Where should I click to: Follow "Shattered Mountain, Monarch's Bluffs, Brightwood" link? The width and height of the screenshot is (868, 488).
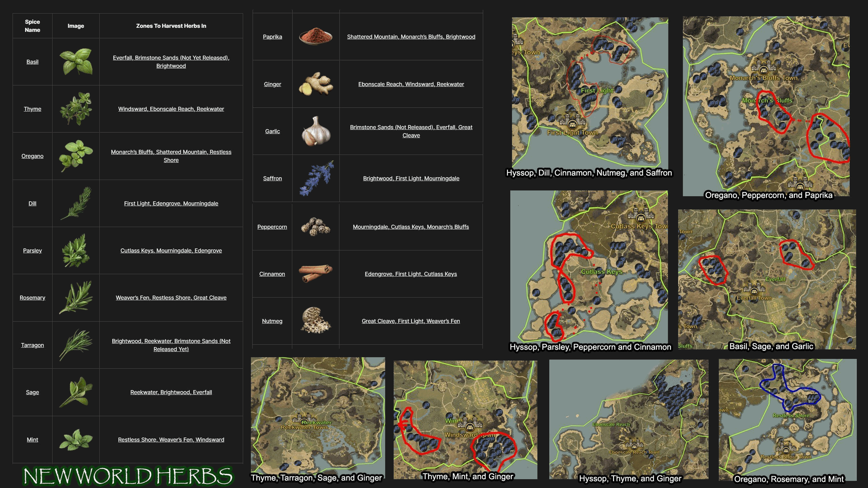click(411, 37)
